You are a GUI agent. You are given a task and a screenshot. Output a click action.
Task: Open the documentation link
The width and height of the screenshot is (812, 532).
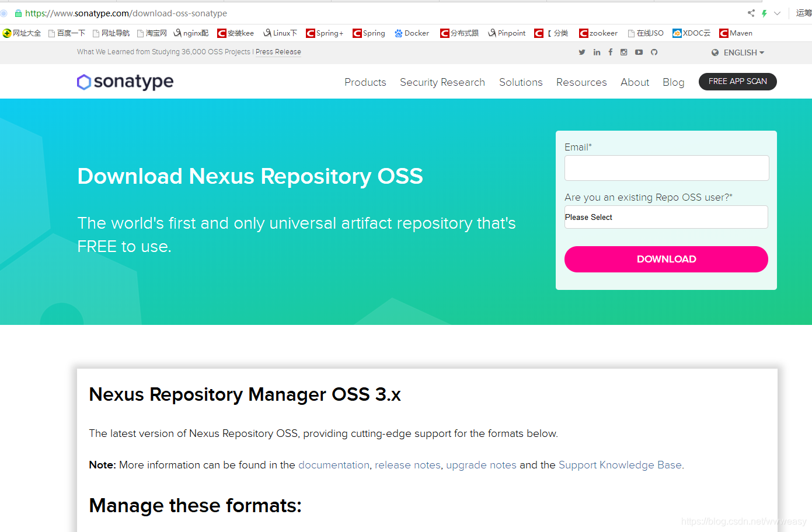[334, 465]
